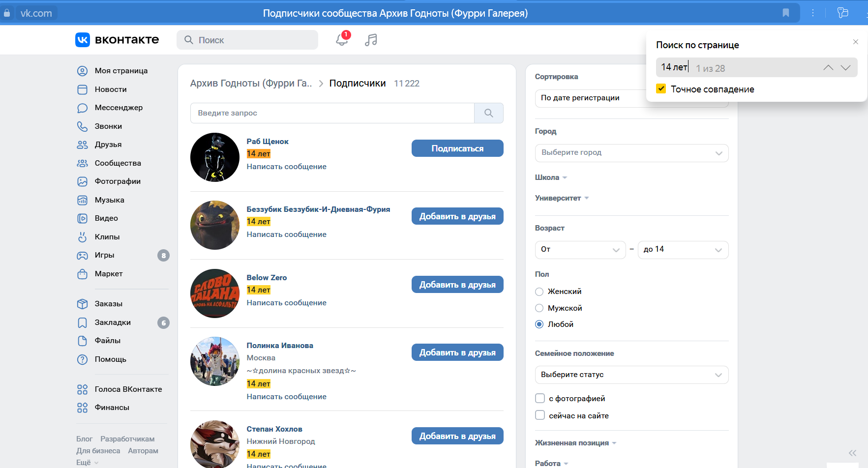Click the Введите запрос subscriber search field
The width and height of the screenshot is (868, 468).
pos(332,113)
